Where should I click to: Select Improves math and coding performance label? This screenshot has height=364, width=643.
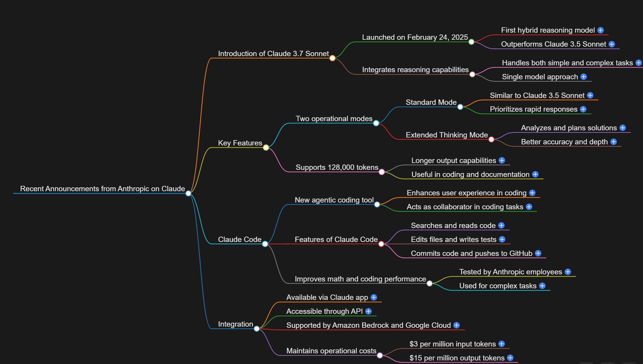click(360, 279)
